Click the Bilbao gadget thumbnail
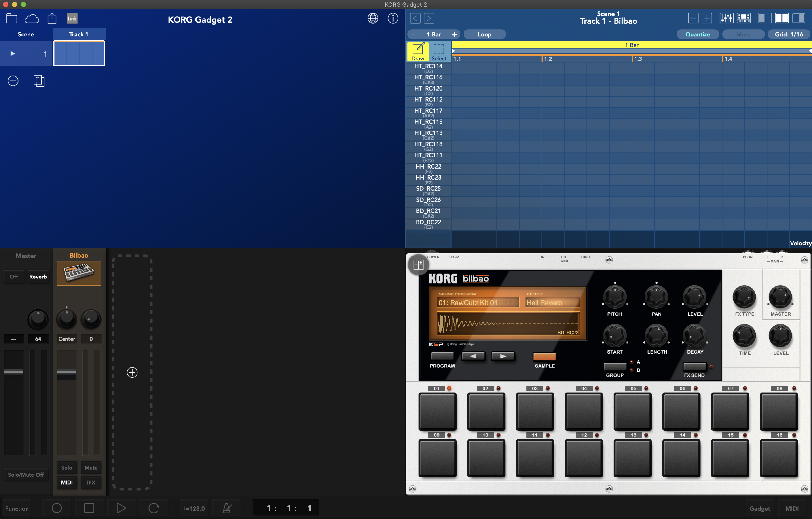Viewport: 812px width, 519px height. click(x=79, y=273)
